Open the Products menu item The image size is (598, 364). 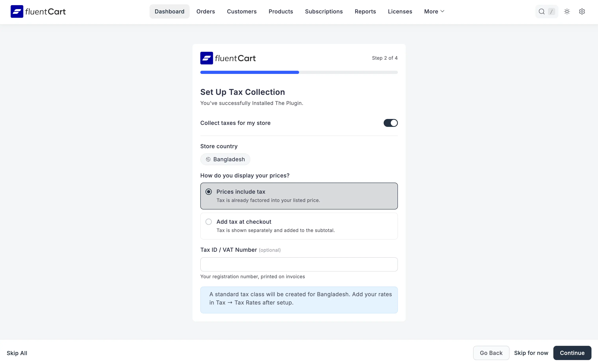pos(281,11)
